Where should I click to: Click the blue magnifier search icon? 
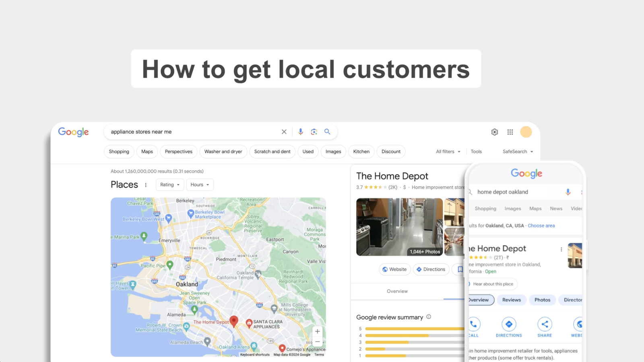point(327,132)
